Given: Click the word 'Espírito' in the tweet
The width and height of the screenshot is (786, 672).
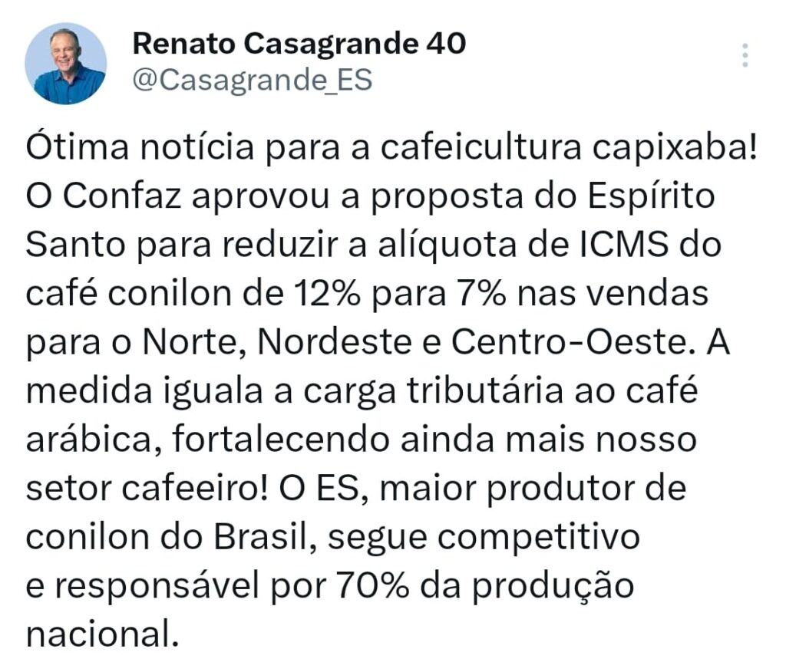Looking at the screenshot, I should (651, 197).
